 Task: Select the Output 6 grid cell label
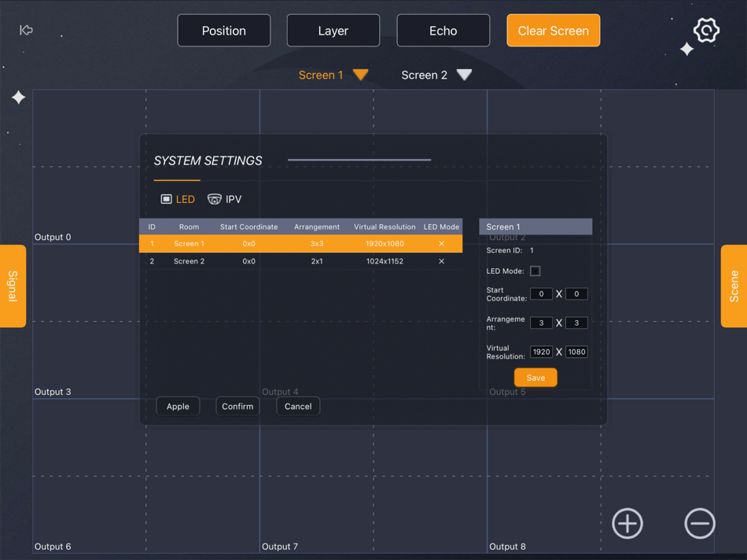click(53, 546)
